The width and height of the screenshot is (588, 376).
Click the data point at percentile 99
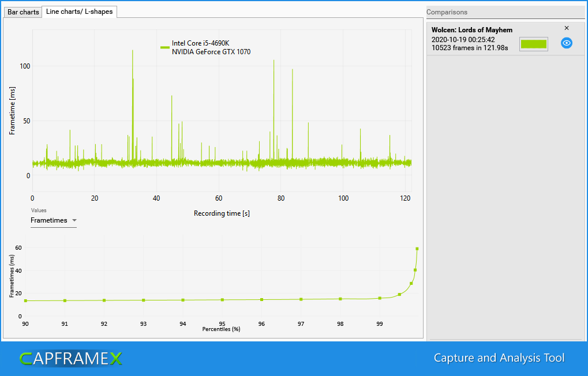pos(380,298)
